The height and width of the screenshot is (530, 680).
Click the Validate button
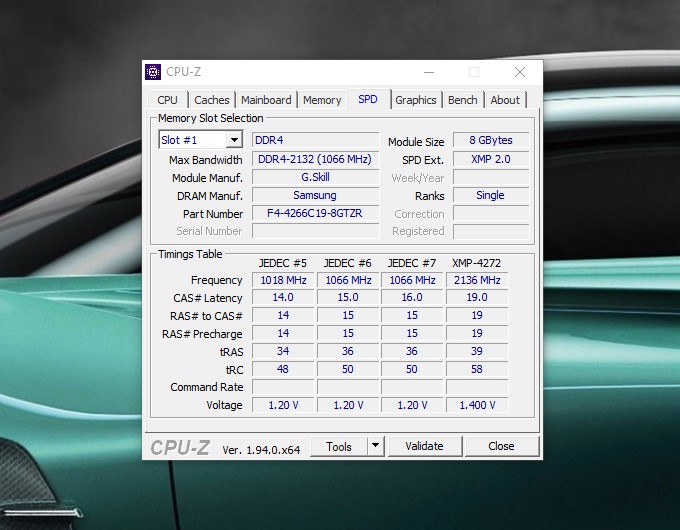pyautogui.click(x=425, y=446)
